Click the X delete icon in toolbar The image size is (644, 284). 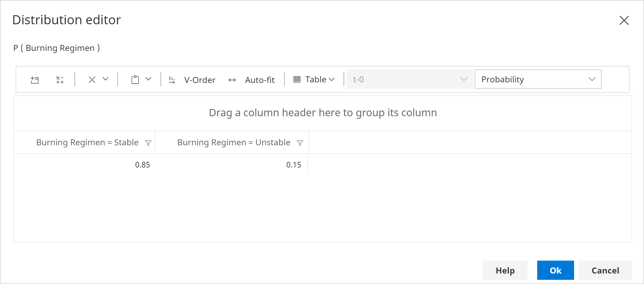point(92,80)
